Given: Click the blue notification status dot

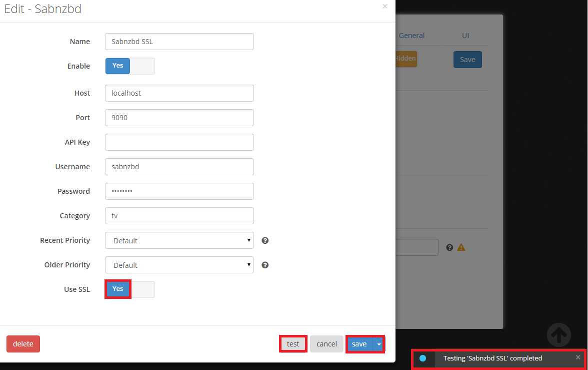Looking at the screenshot, I should coord(423,358).
